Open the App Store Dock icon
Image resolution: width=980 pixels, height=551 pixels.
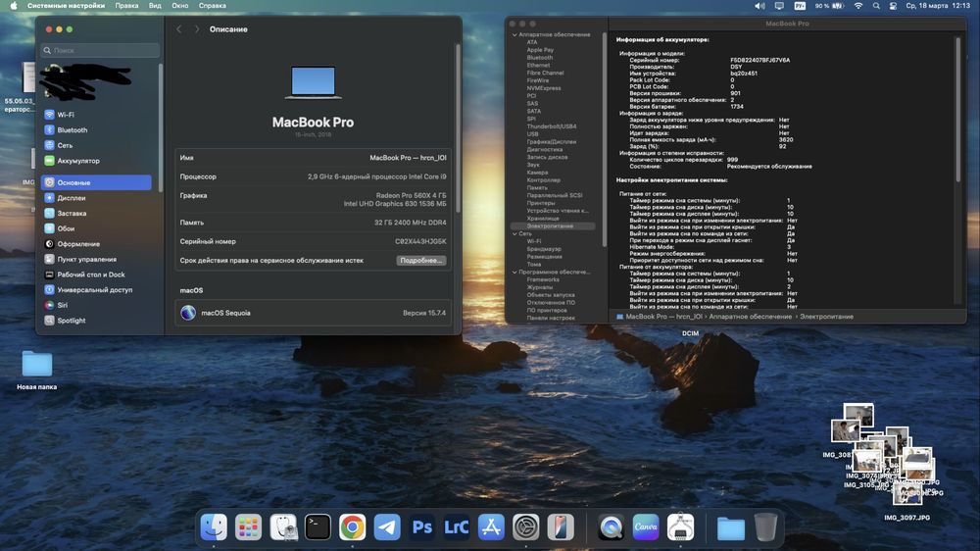(491, 527)
